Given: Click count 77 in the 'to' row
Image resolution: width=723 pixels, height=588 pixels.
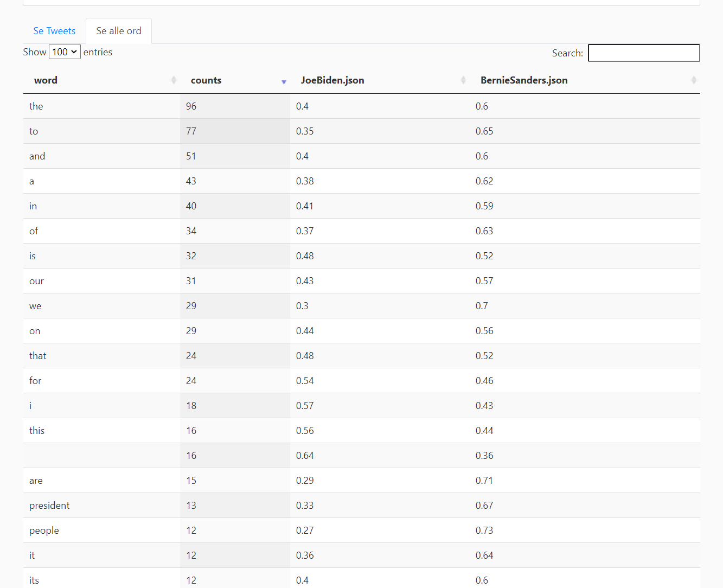Looking at the screenshot, I should 191,131.
